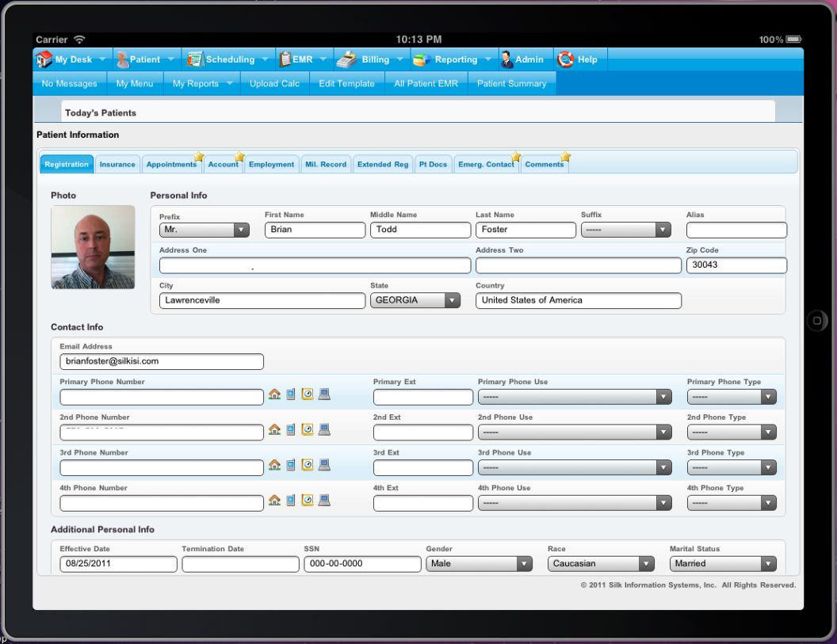Click home icon for 3rd Phone Number
837x644 pixels.
tap(274, 465)
